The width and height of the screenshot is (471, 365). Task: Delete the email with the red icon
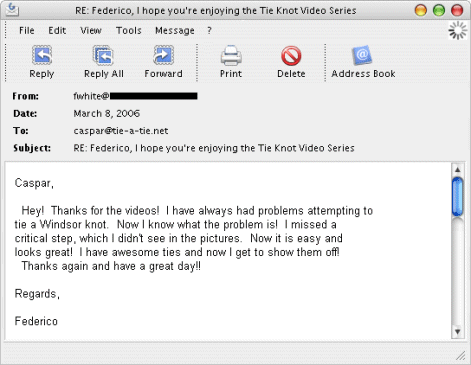291,55
